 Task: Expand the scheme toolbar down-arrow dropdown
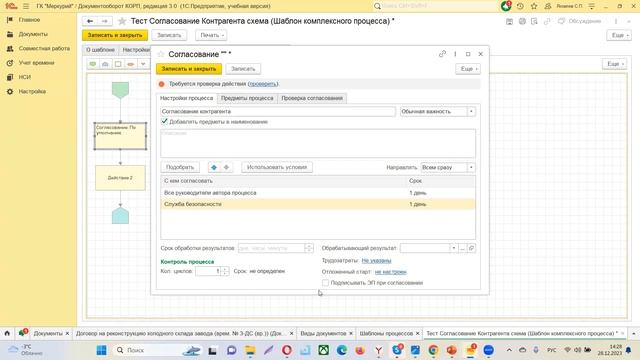pos(143,64)
